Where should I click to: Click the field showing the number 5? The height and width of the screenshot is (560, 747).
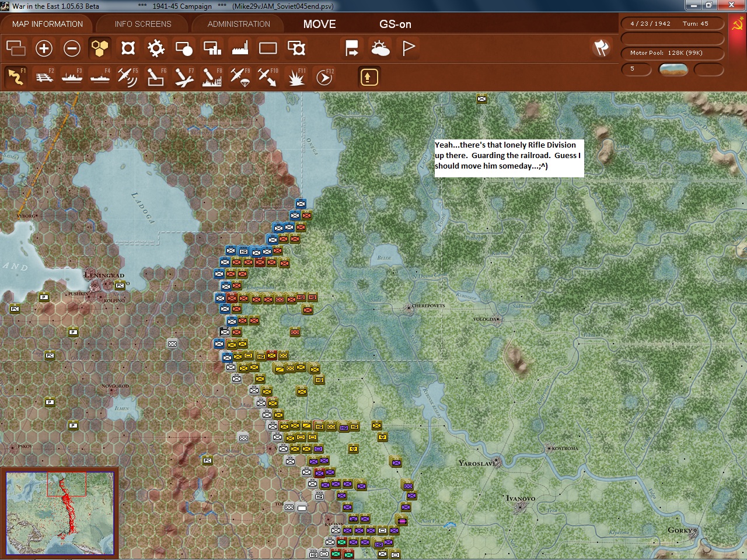coord(636,69)
